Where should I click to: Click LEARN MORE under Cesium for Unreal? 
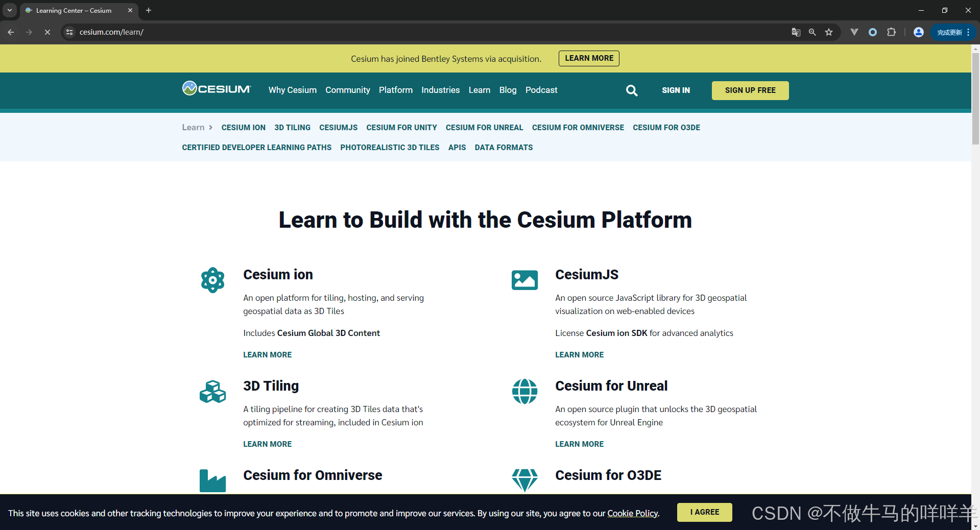tap(580, 444)
